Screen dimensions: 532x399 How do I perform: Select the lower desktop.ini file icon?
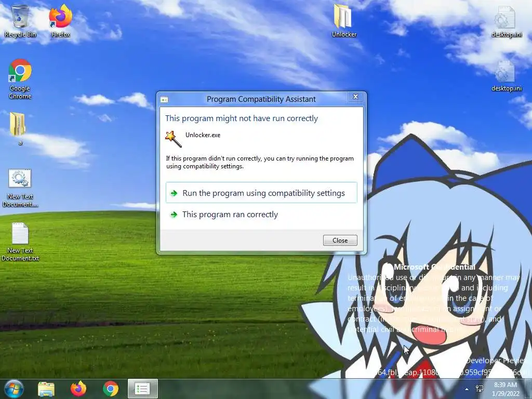(506, 76)
